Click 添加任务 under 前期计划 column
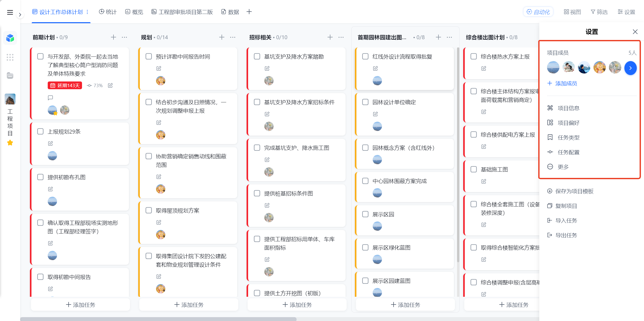Viewport: 644px width, 321px height. pyautogui.click(x=80, y=305)
